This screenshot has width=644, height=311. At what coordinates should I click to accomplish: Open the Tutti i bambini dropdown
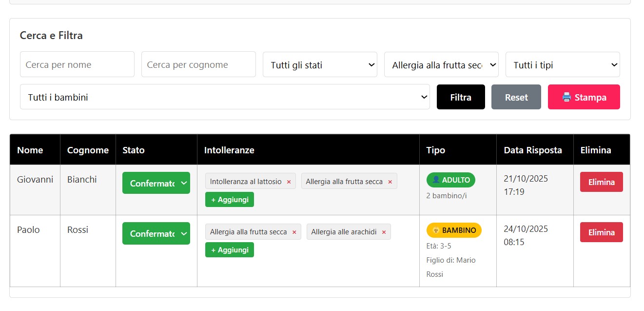pyautogui.click(x=225, y=97)
